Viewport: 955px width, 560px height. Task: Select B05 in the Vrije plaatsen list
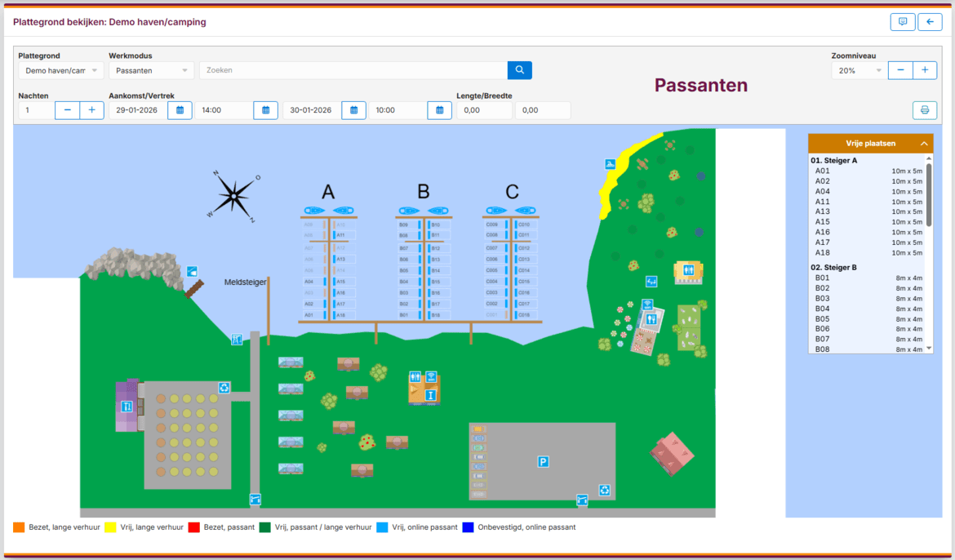[823, 318]
